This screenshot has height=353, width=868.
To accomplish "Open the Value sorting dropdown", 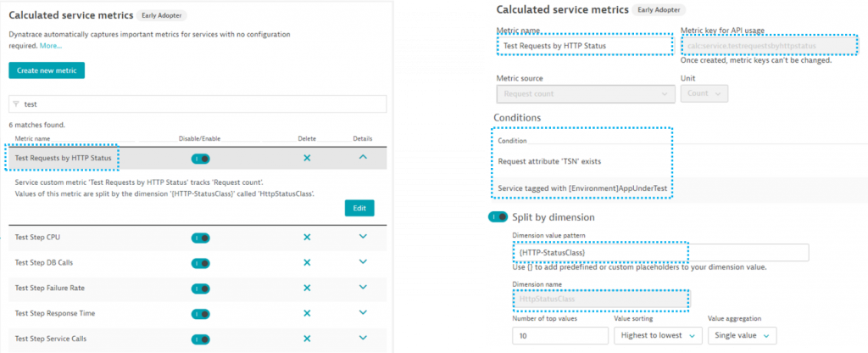I will click(655, 336).
